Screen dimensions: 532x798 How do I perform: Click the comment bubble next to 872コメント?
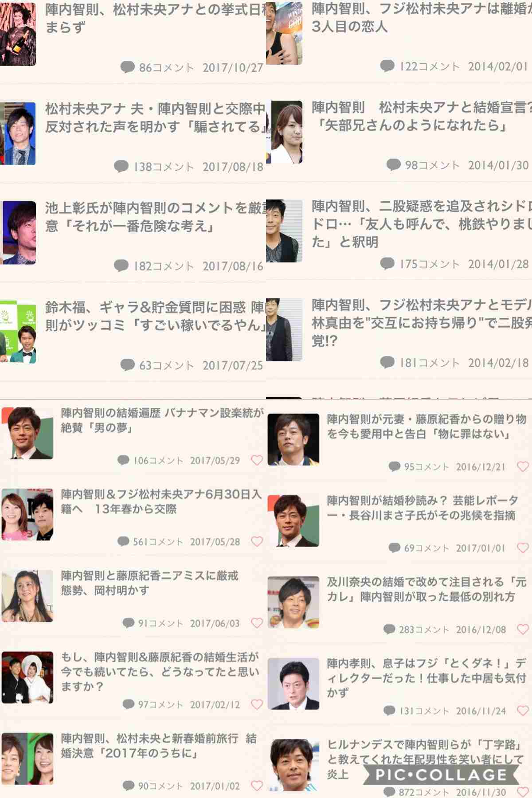389,791
